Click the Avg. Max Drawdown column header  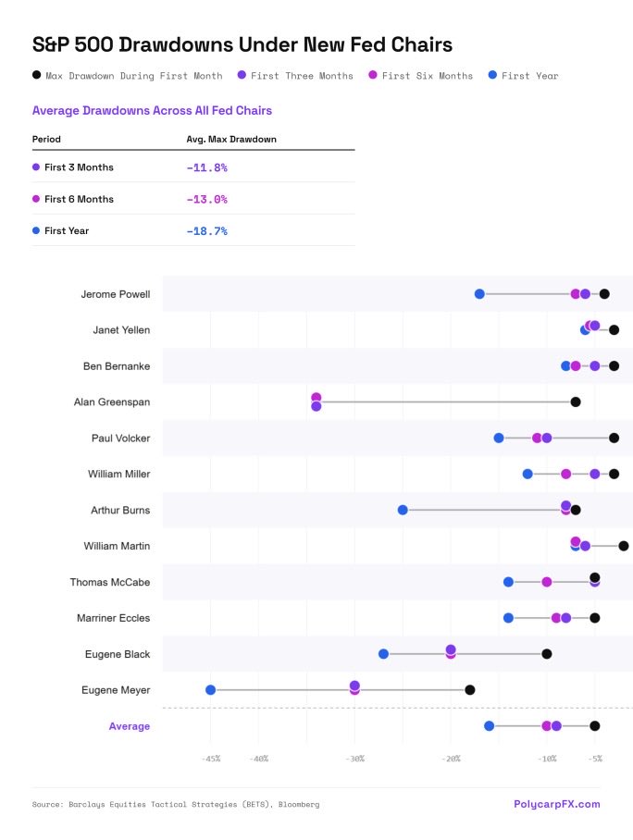pyautogui.click(x=231, y=140)
